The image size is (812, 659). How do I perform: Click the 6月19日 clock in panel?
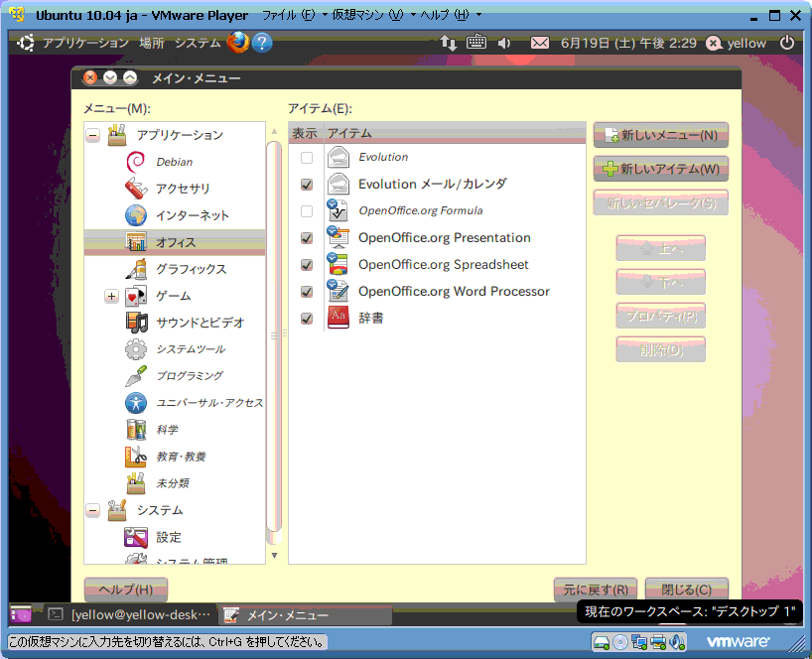pyautogui.click(x=628, y=43)
